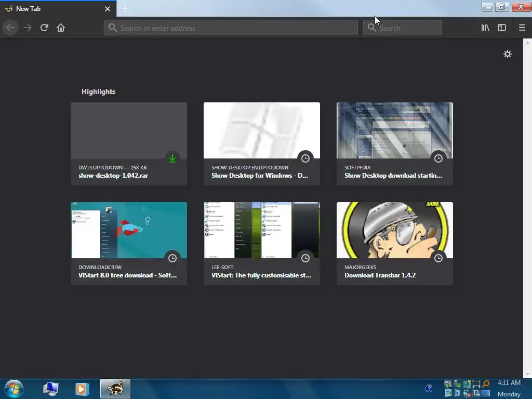
Task: Close the New Tab tab
Action: tap(107, 9)
